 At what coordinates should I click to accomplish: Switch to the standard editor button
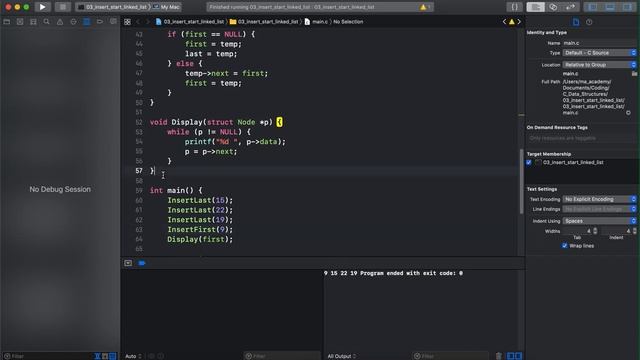(536, 7)
